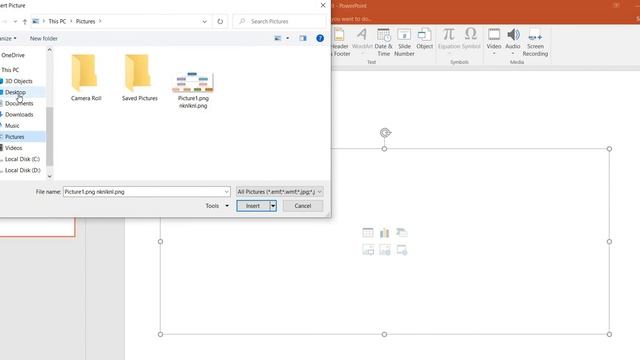Click the navigation pane scrollbar thumb
Image resolution: width=640 pixels, height=360 pixels.
click(50, 136)
